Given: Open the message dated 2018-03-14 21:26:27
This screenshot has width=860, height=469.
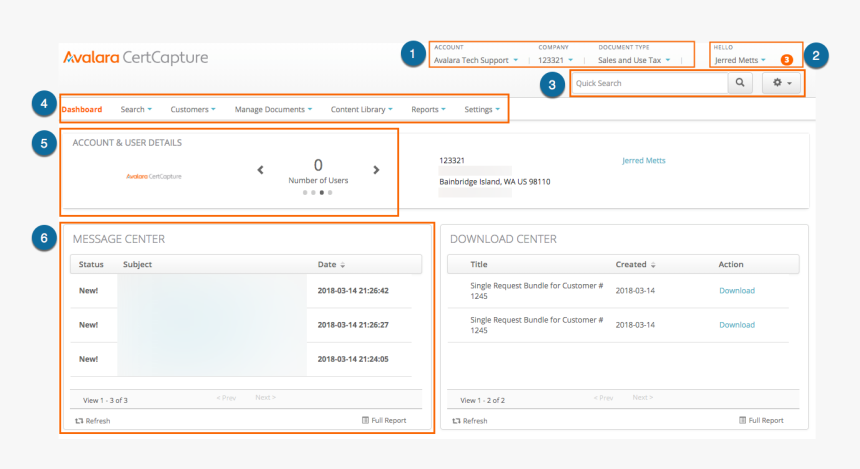Looking at the screenshot, I should tap(241, 325).
